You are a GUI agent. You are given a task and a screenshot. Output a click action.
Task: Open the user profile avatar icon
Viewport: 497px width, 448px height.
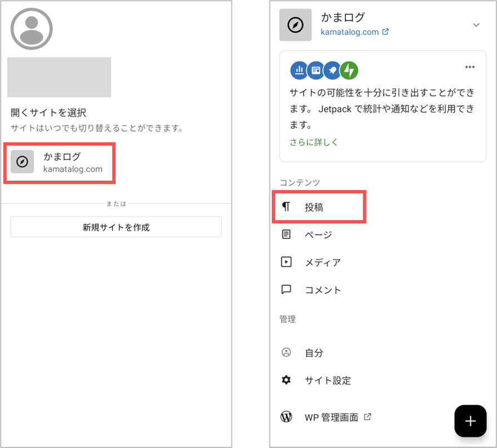31,29
